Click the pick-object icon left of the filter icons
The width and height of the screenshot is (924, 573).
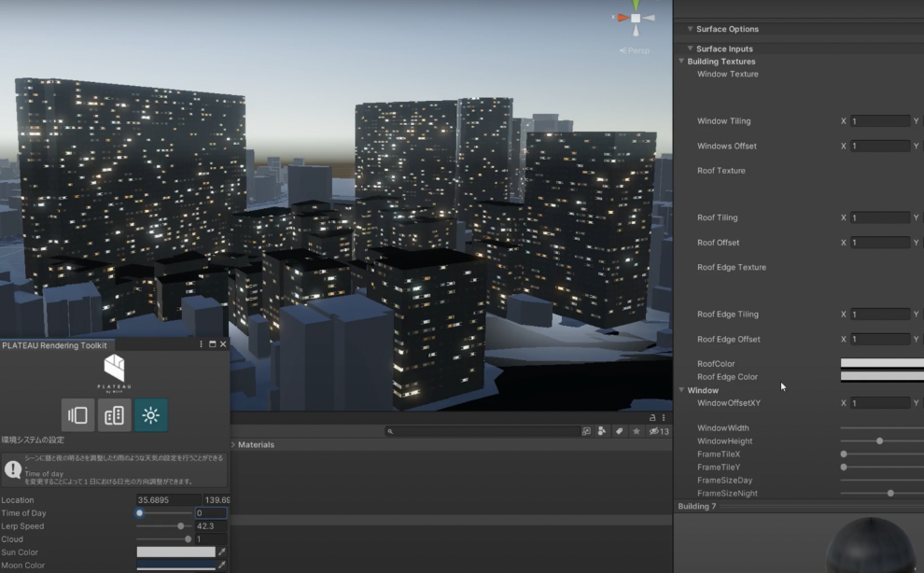[586, 431]
